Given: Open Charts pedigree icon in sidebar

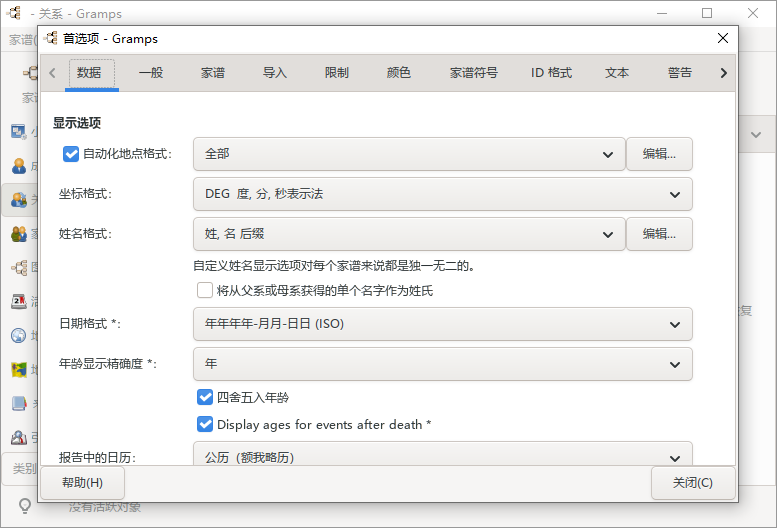Looking at the screenshot, I should tap(18, 267).
